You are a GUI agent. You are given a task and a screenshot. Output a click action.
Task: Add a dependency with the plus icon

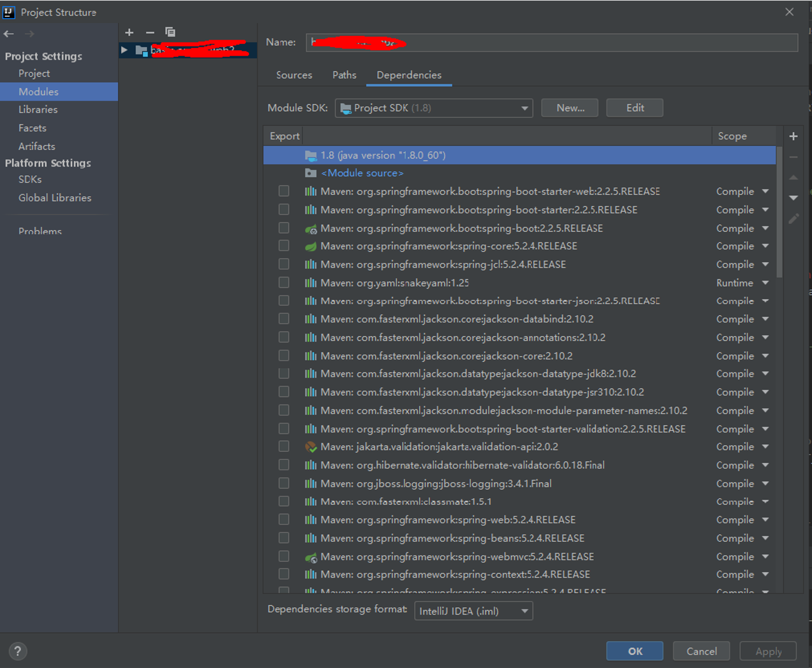click(x=793, y=136)
